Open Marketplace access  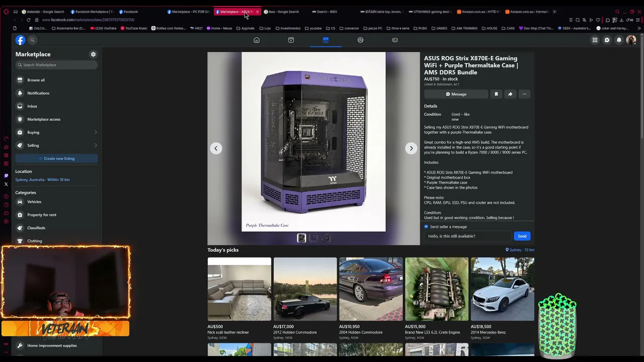[56, 119]
